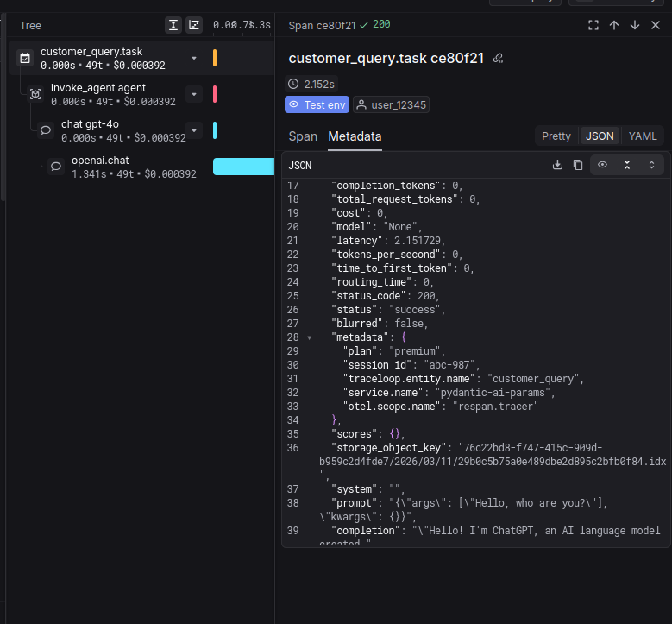
Task: Click the timeline chart view icon beside Tree
Action: pos(195,26)
